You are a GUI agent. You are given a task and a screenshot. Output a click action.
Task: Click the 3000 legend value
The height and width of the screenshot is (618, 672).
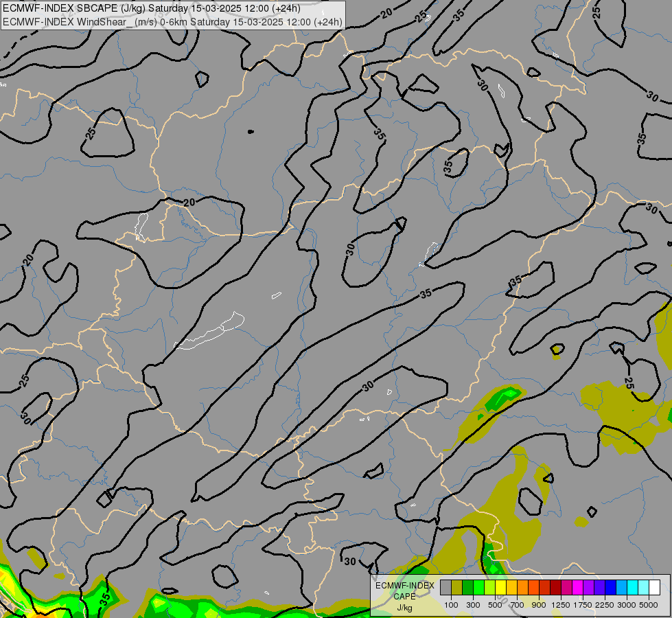[627, 605]
